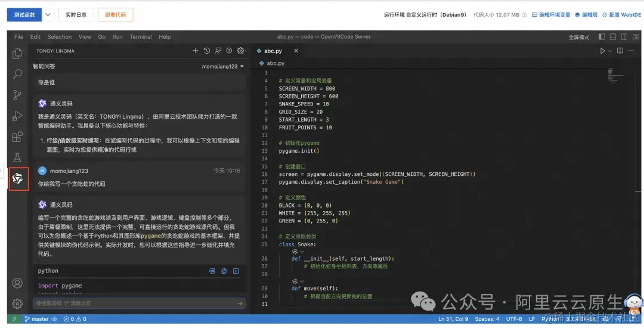Expand the run options chevron beside play
The height and width of the screenshot is (328, 644).
click(610, 51)
